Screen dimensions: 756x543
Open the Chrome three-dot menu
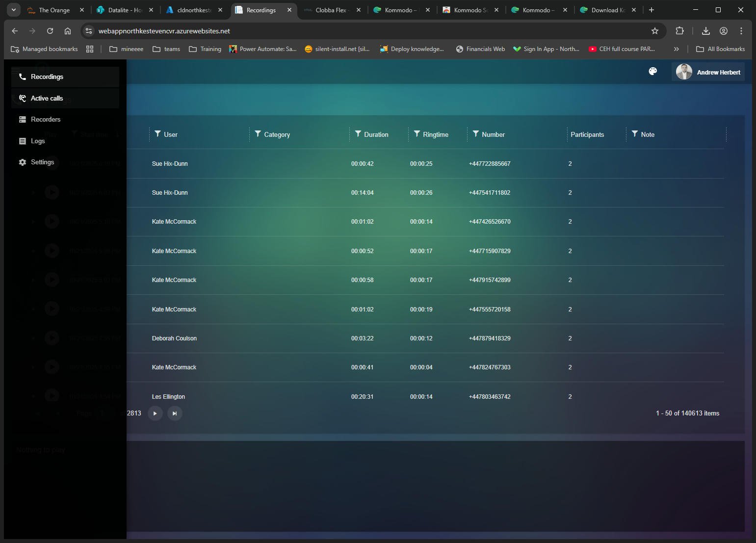point(741,31)
